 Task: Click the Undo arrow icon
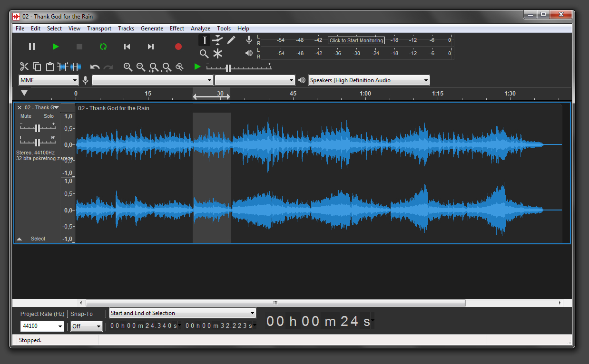tap(95, 67)
